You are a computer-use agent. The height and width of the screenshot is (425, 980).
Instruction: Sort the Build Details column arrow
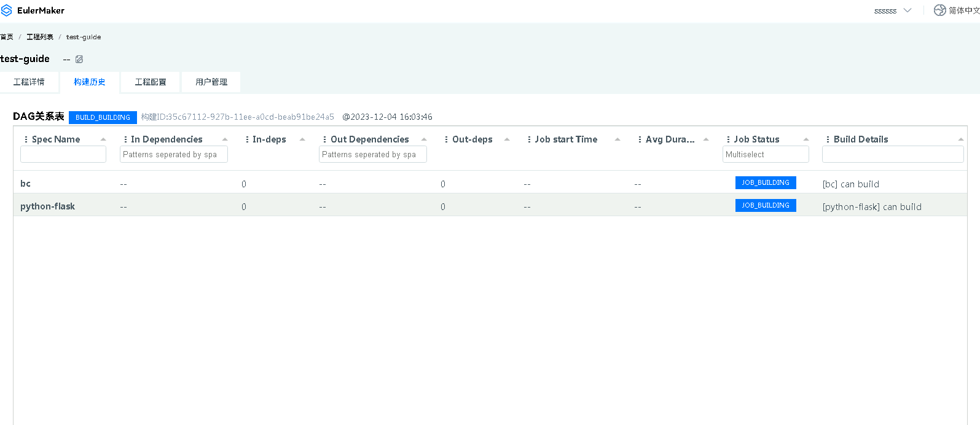pyautogui.click(x=960, y=139)
